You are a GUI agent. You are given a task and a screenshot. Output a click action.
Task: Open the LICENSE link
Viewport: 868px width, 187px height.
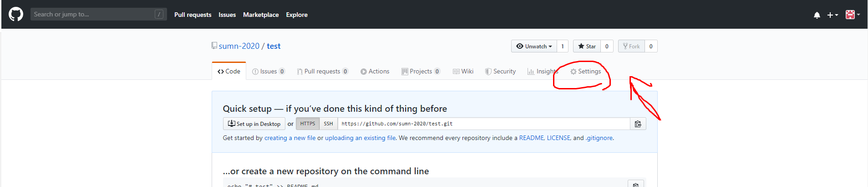[x=558, y=138]
